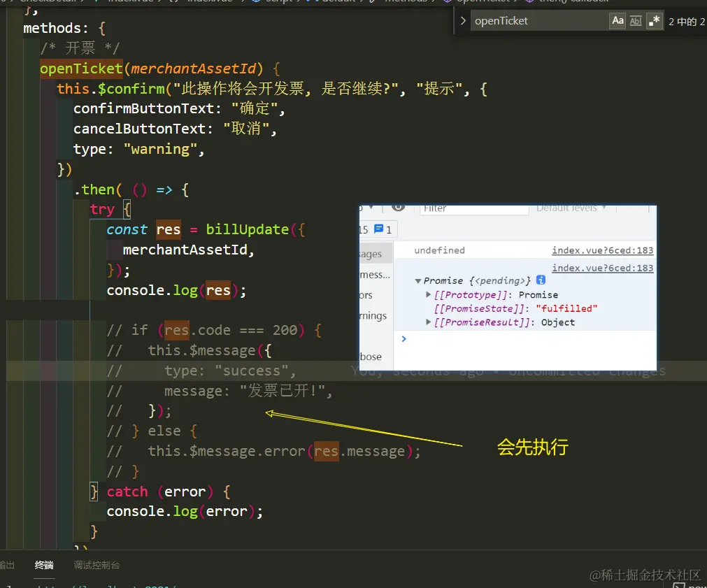Collapse the Promise {<pending>} object
The width and height of the screenshot is (707, 588).
point(418,281)
